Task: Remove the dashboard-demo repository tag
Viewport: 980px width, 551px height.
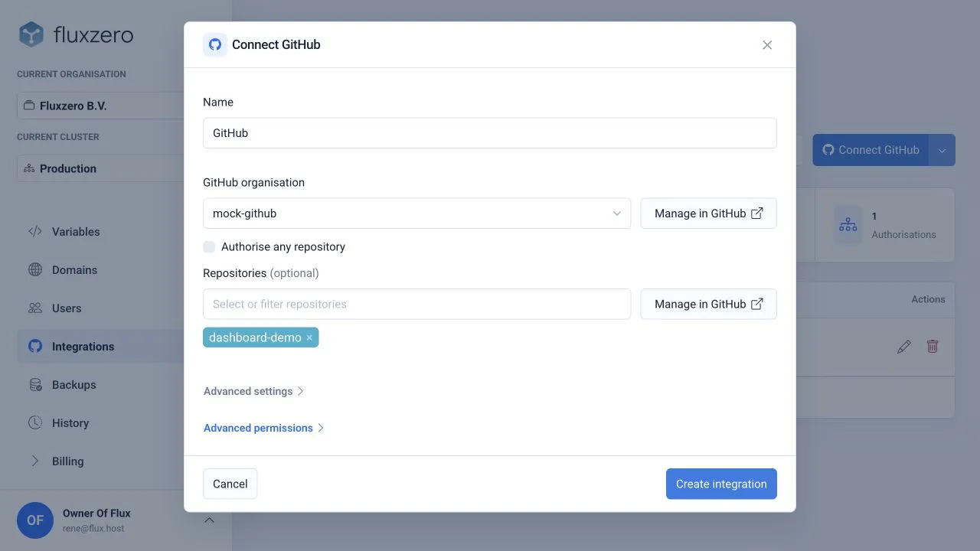Action: (x=309, y=337)
